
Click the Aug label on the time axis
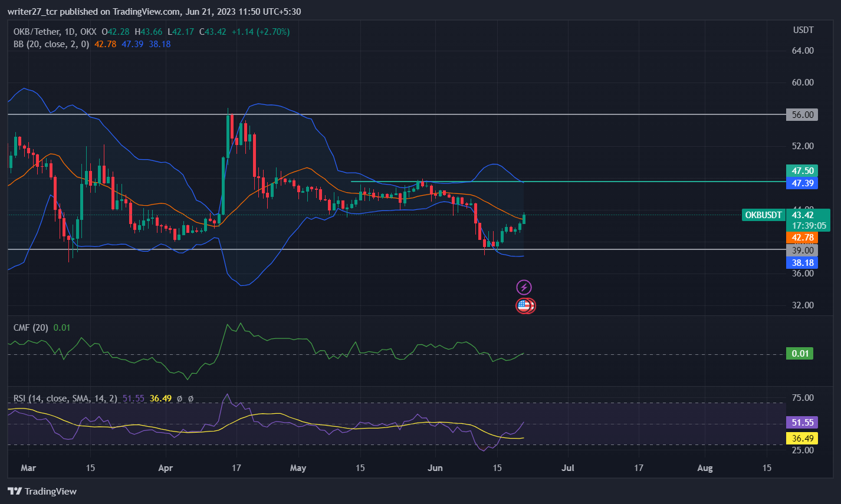705,468
